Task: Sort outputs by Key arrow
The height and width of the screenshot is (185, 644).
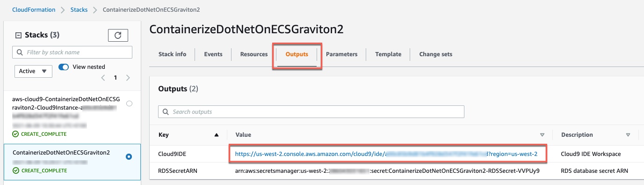Action: (x=216, y=135)
